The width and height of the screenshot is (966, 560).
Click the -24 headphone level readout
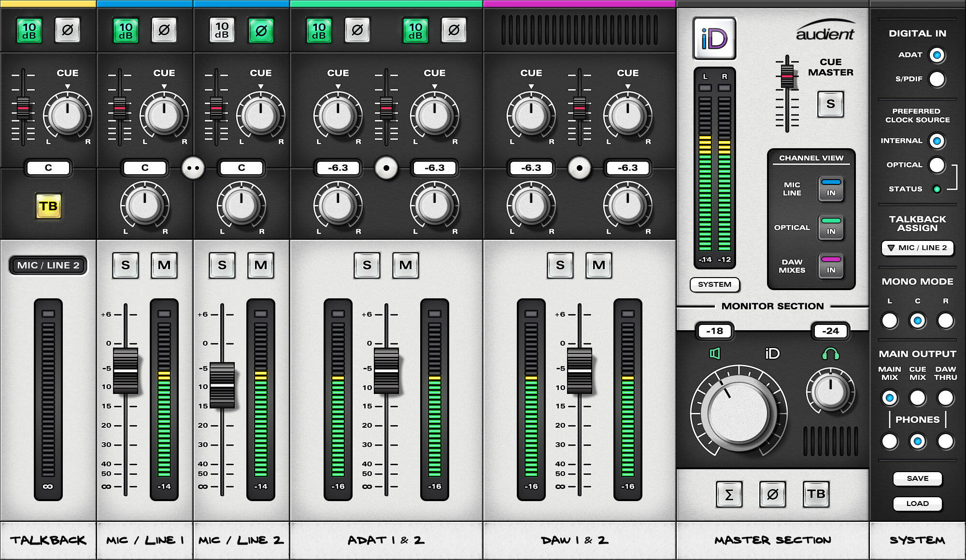point(831,331)
